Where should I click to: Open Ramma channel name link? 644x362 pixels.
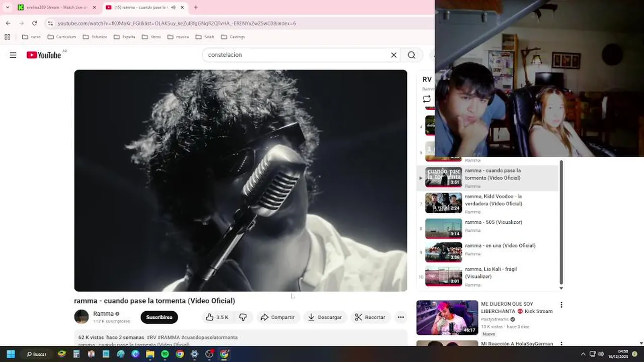(x=103, y=314)
